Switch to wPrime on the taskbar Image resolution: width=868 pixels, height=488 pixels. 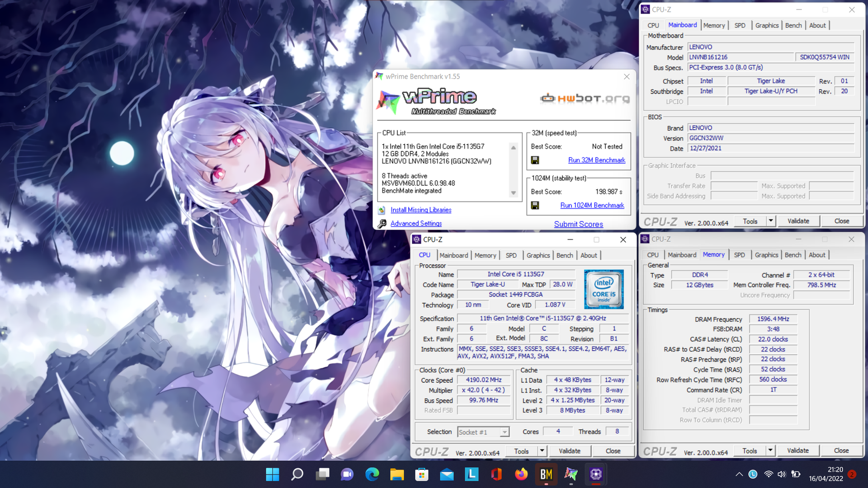[x=571, y=474]
